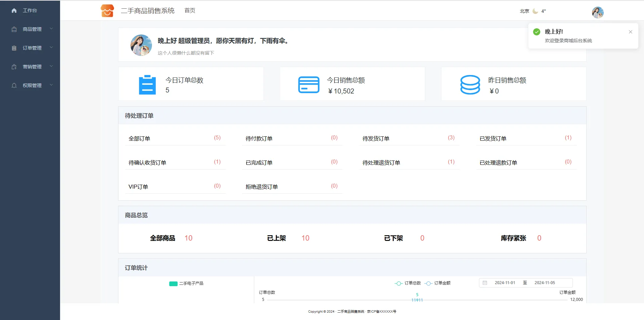The height and width of the screenshot is (320, 644).
Task: Open the 工作台 sidebar menu item
Action: click(30, 11)
